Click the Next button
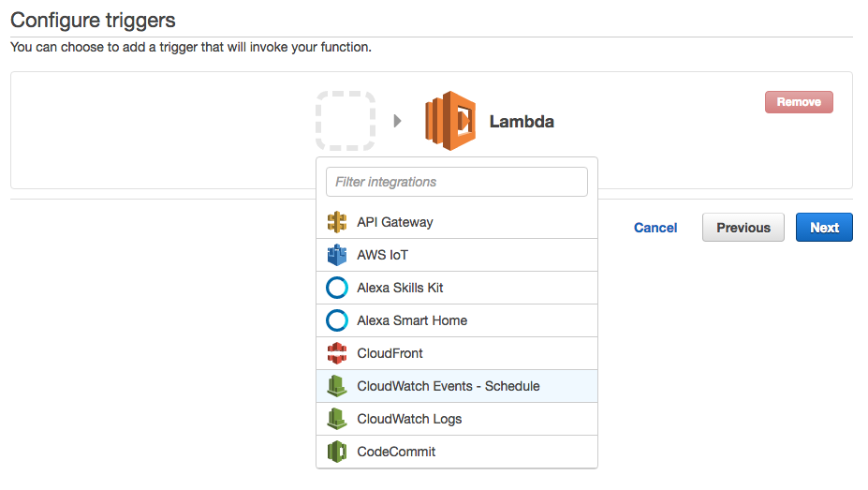Viewport: 868px width, 490px height. coord(824,228)
